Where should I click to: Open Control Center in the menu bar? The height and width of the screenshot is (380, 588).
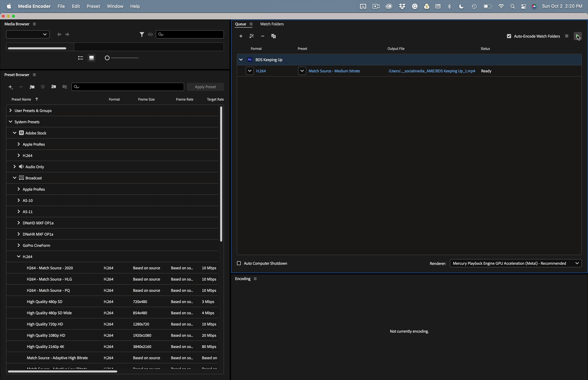point(524,6)
